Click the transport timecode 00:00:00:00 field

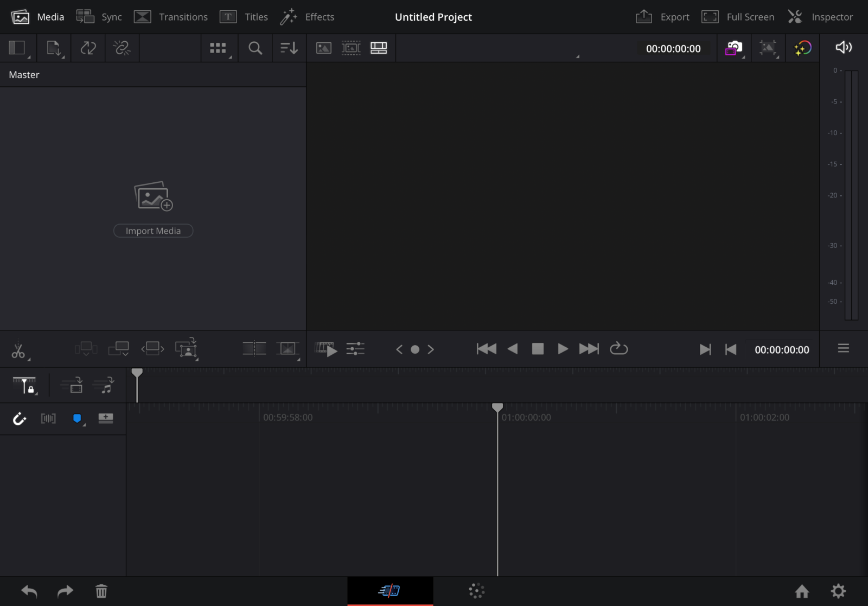point(782,350)
